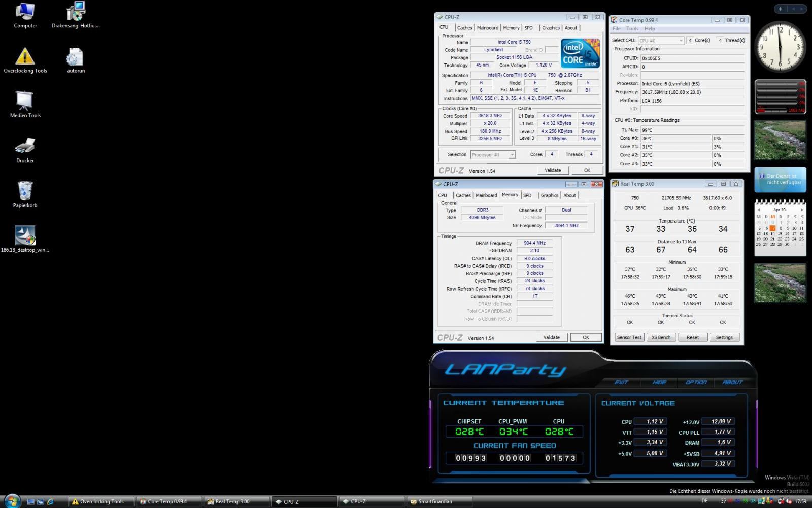The image size is (812, 508).
Task: Activate Core Temp 0.99.4 taskbar button
Action: [x=169, y=501]
